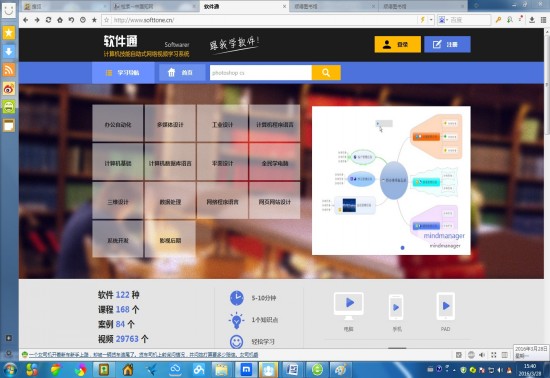Open the RSS feed icon in sidebar
Viewport: 550px width, 378px height.
[x=9, y=69]
